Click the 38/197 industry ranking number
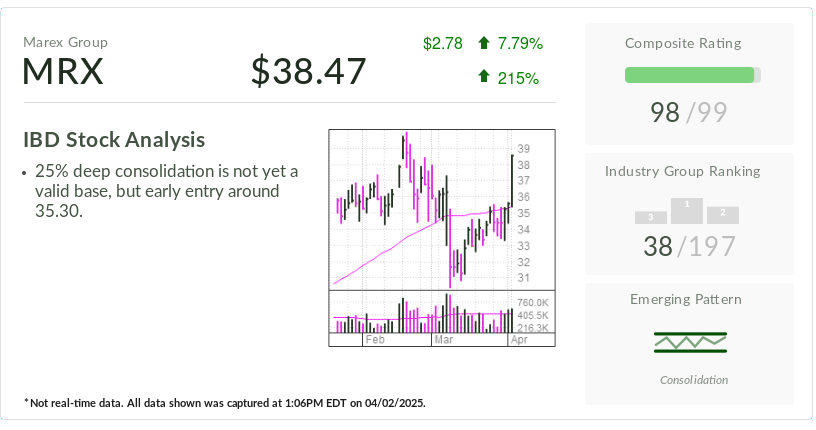This screenshot has height=430, width=816. pyautogui.click(x=689, y=246)
